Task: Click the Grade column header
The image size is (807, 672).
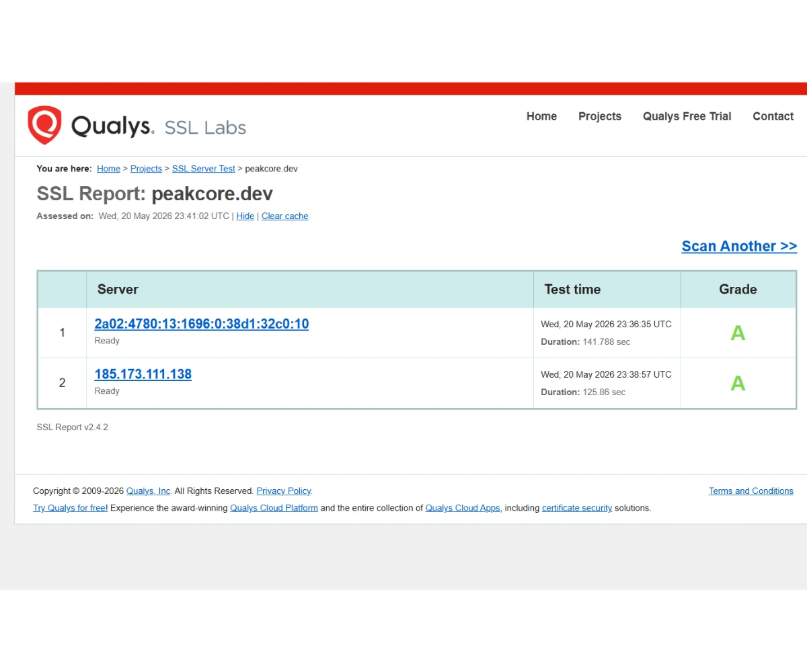Action: point(738,290)
